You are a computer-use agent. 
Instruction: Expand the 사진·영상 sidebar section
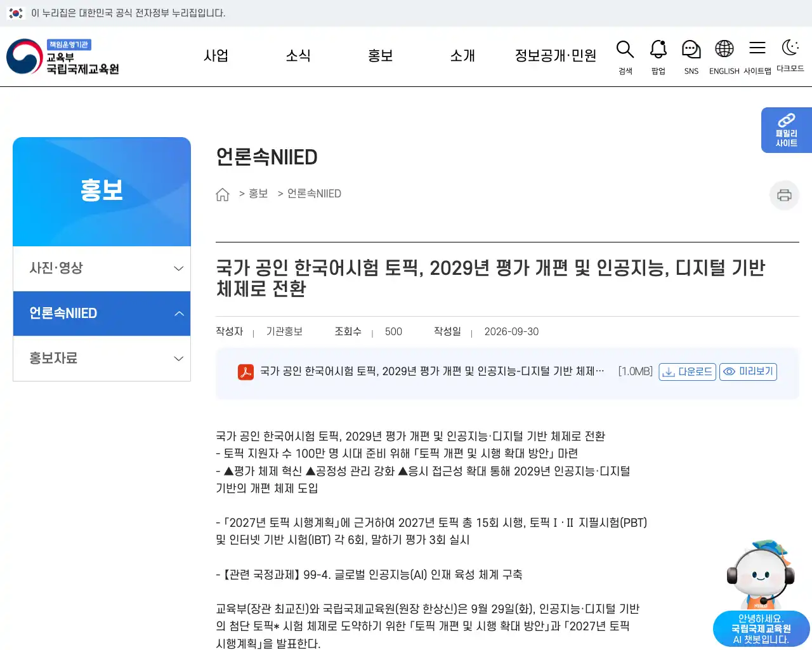101,269
